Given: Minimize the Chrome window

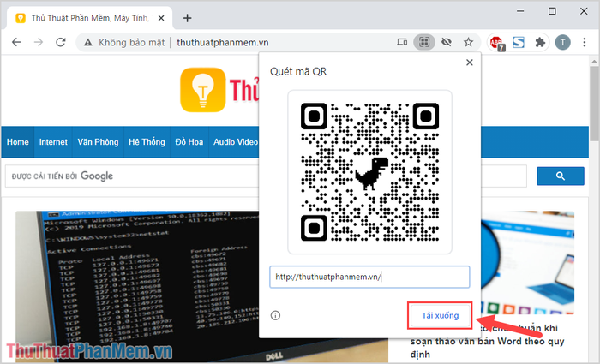Looking at the screenshot, I should [x=520, y=11].
